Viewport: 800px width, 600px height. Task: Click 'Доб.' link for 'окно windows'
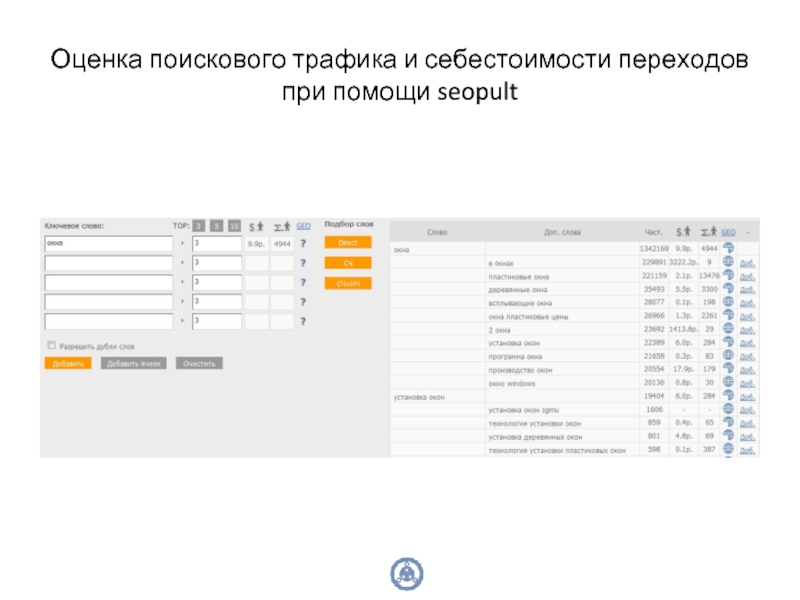(x=747, y=383)
